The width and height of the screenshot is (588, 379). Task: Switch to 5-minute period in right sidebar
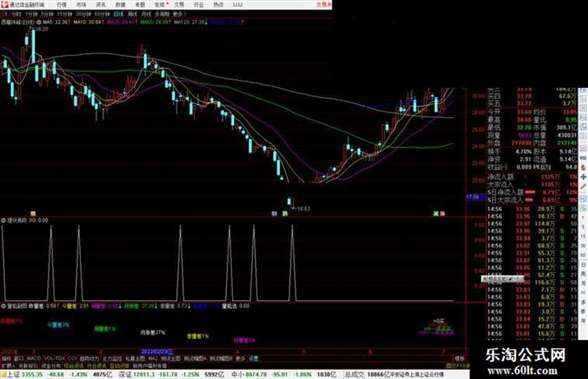coord(583,227)
